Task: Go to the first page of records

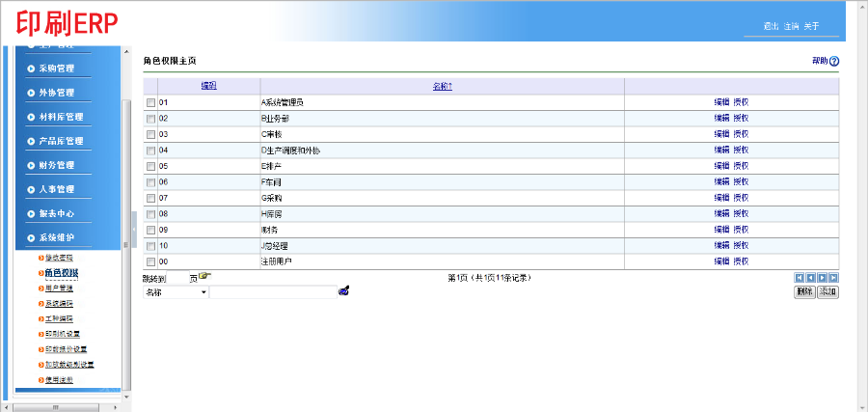Action: click(x=800, y=278)
